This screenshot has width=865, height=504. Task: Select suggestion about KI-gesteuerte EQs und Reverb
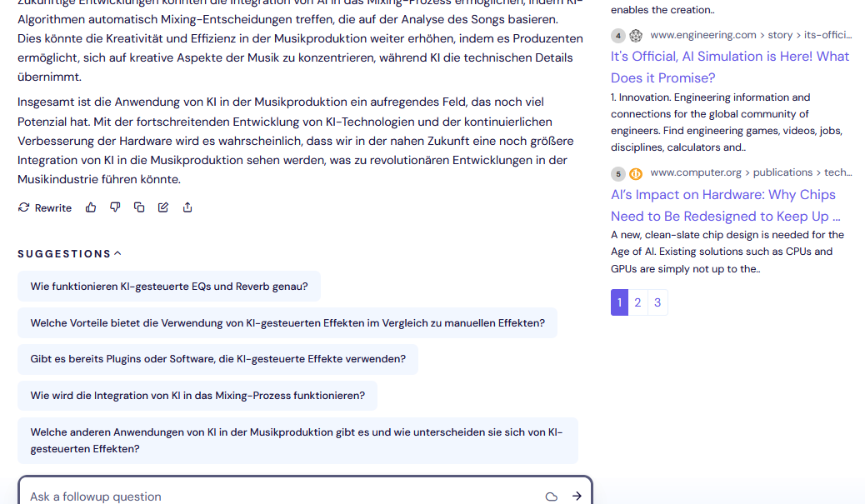tap(169, 287)
